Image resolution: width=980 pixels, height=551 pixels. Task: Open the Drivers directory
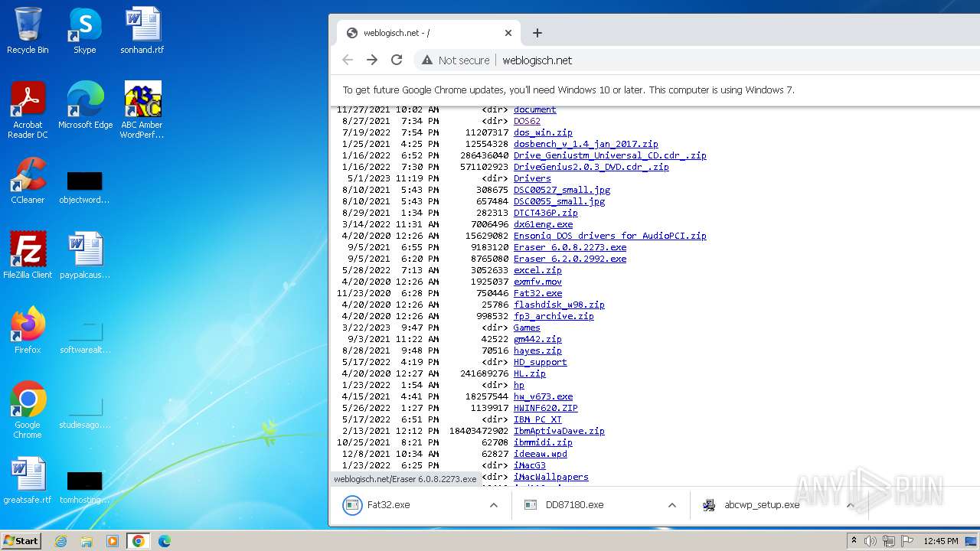532,178
